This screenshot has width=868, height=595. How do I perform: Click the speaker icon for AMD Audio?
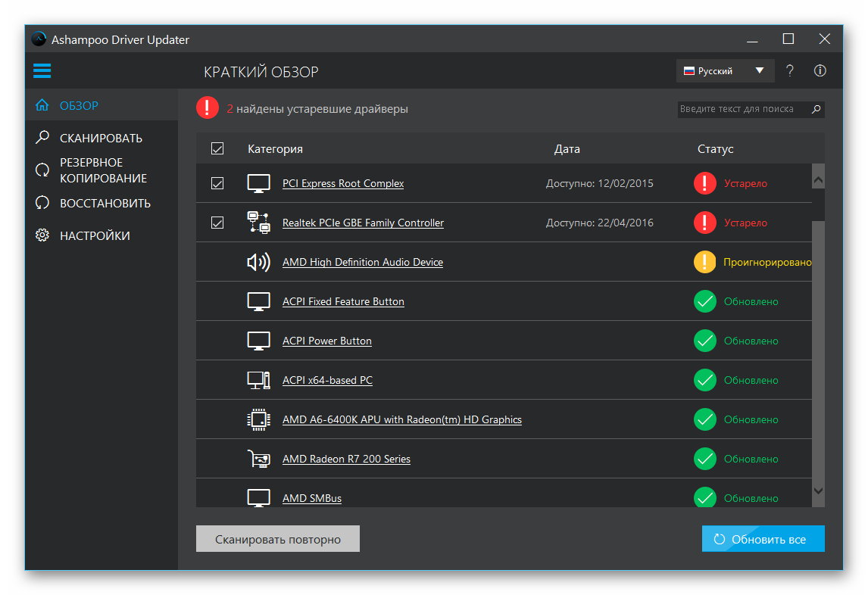(258, 262)
